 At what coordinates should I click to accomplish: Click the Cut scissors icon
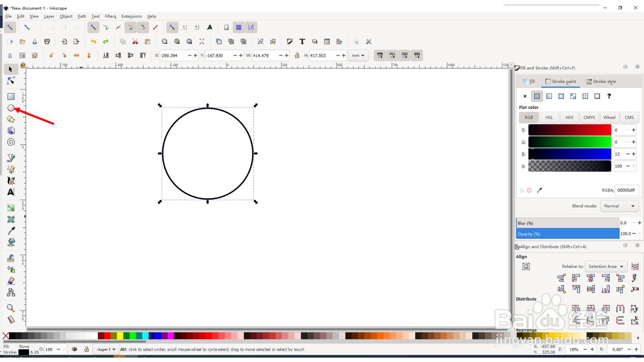pyautogui.click(x=135, y=41)
